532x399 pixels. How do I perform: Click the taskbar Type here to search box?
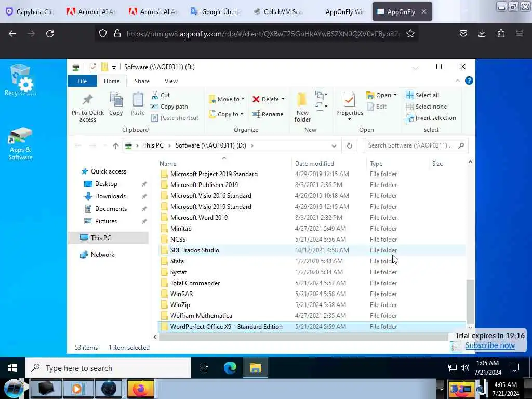coord(108,368)
